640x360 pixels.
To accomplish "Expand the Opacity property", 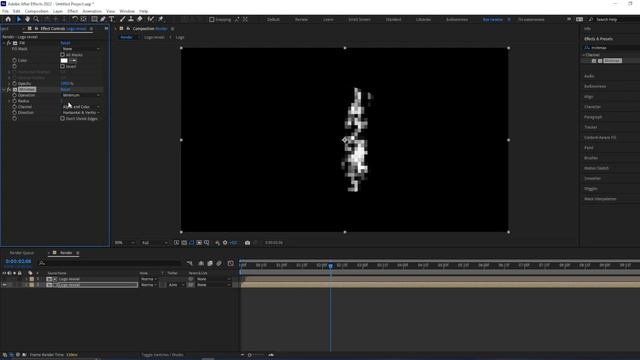I will click(10, 83).
